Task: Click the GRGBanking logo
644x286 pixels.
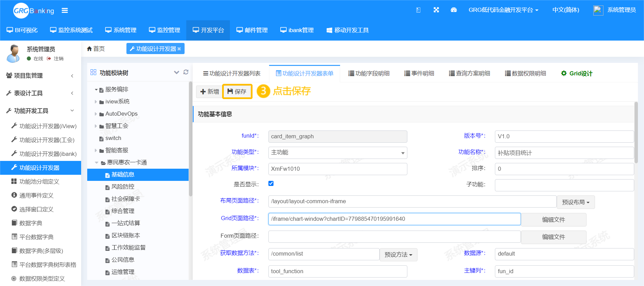Action: 33,10
